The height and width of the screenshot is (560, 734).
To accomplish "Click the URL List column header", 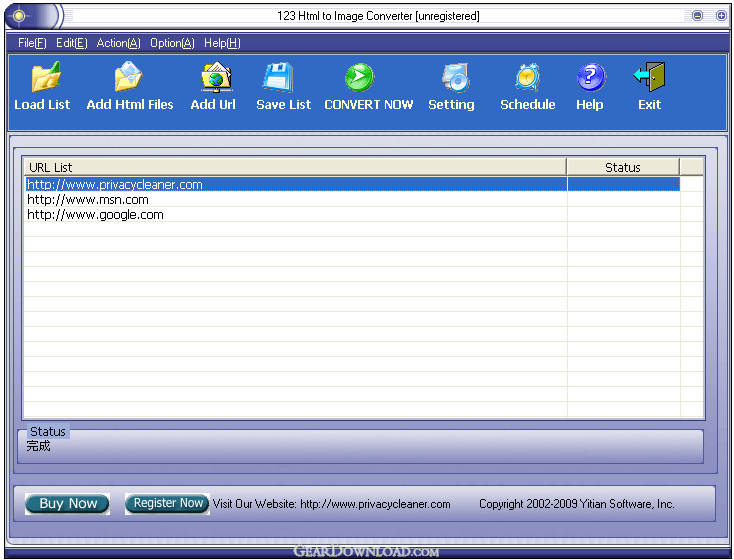I will coord(295,167).
